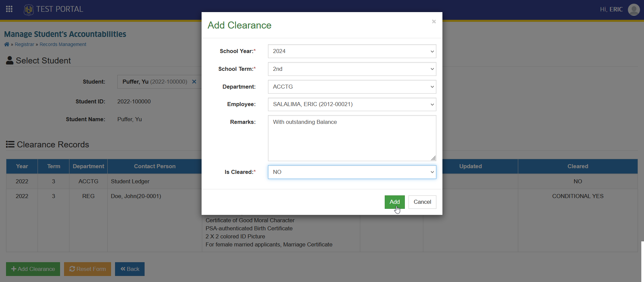Expand the School Year dropdown
The image size is (644, 282).
pos(352,51)
